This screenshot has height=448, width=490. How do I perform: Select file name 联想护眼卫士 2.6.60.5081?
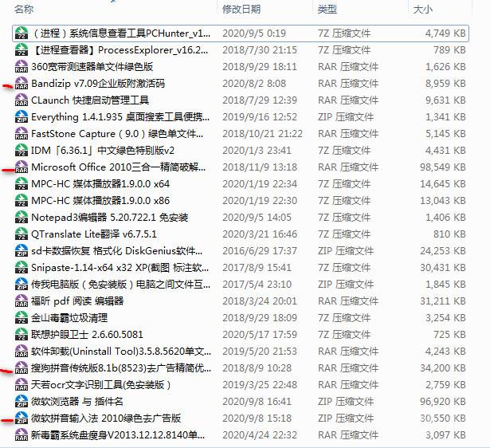click(x=87, y=335)
